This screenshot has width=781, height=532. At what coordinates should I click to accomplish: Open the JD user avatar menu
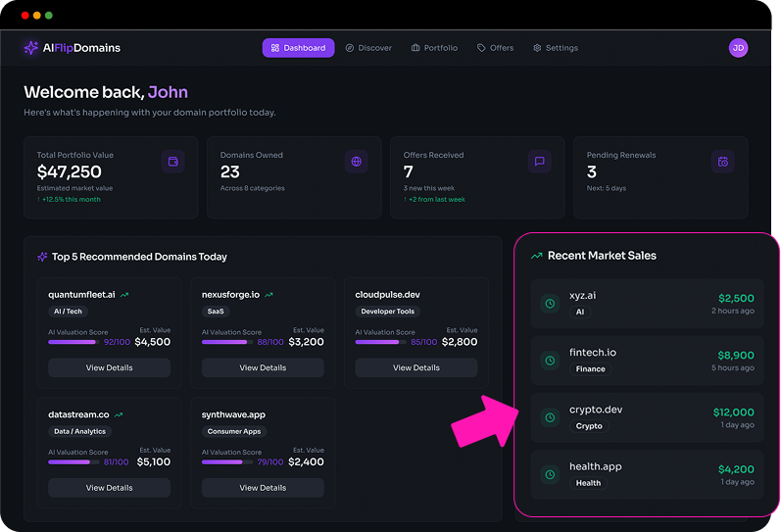(738, 48)
